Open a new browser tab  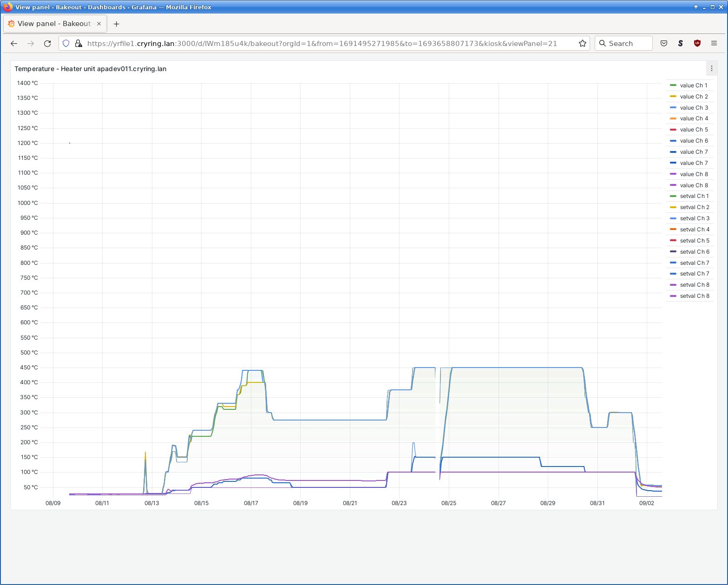pos(116,24)
